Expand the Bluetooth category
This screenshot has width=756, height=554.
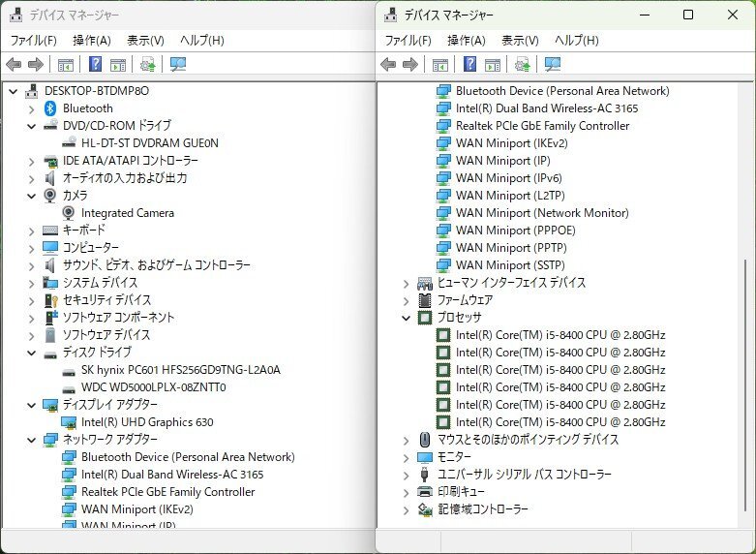tap(32, 109)
